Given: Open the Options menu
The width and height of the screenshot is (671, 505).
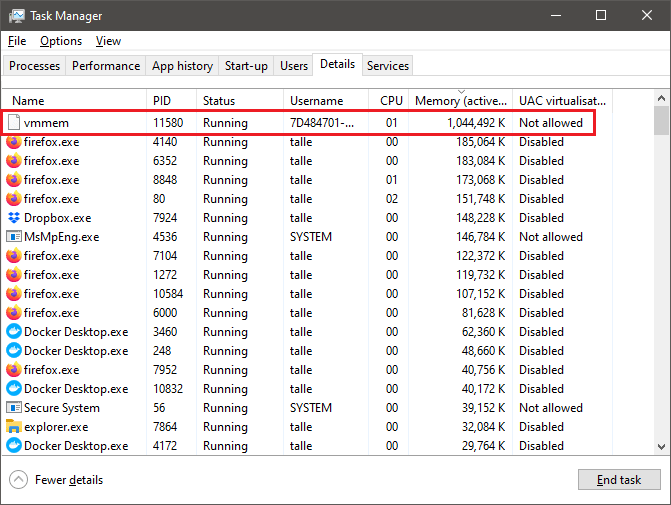Looking at the screenshot, I should [61, 41].
